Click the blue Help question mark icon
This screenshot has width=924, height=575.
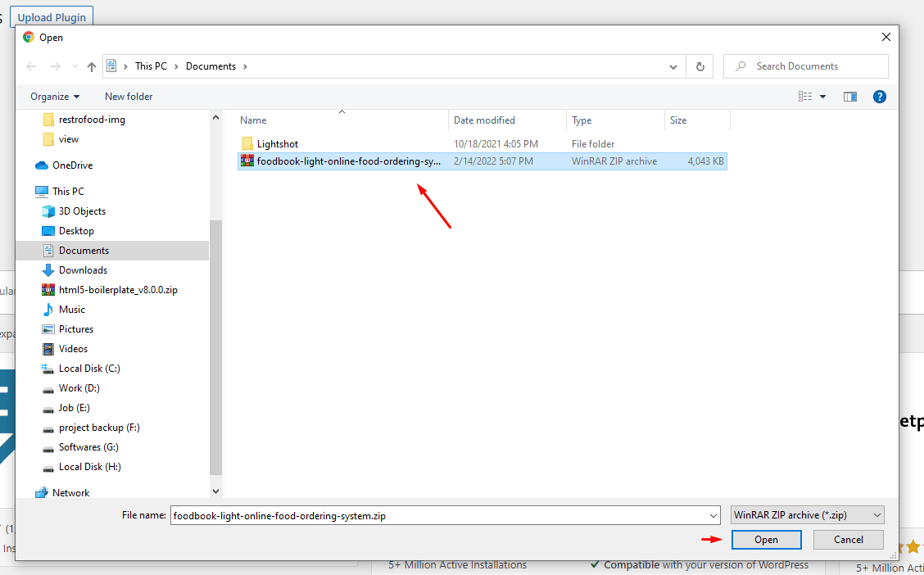click(880, 97)
